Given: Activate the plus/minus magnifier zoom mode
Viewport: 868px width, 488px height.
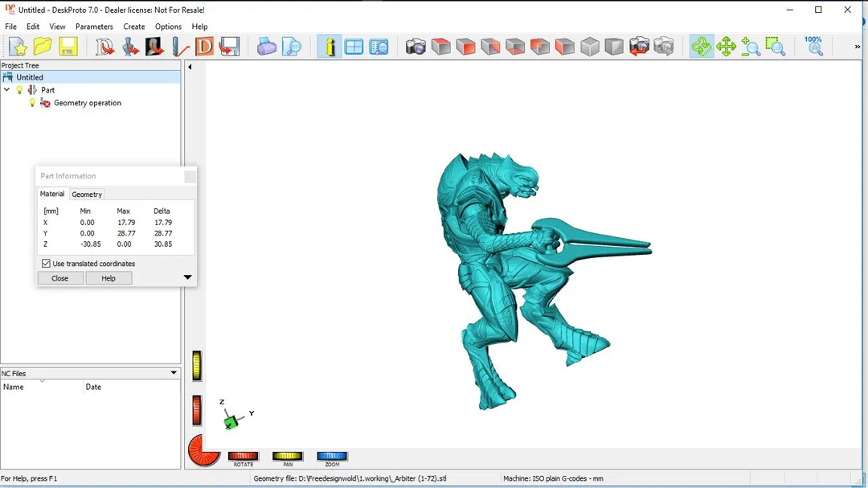Looking at the screenshot, I should pos(751,47).
